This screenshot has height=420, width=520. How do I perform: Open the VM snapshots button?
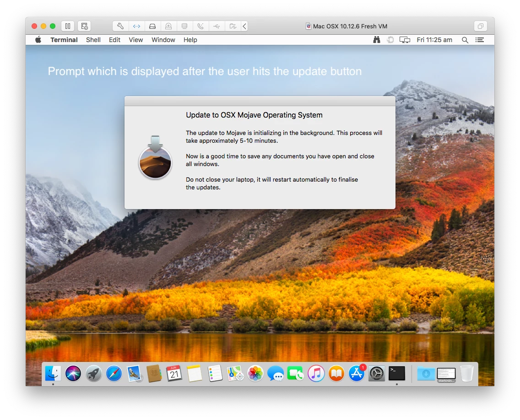[84, 26]
